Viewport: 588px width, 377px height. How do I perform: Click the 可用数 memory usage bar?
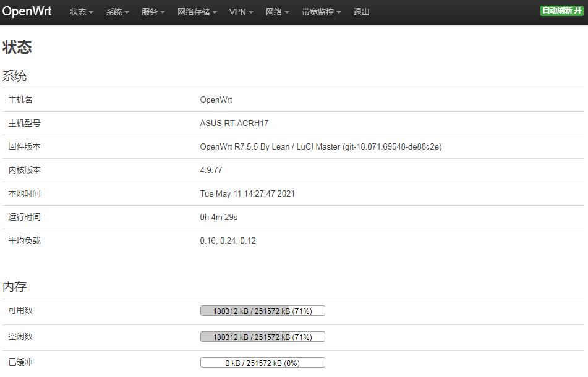point(262,310)
